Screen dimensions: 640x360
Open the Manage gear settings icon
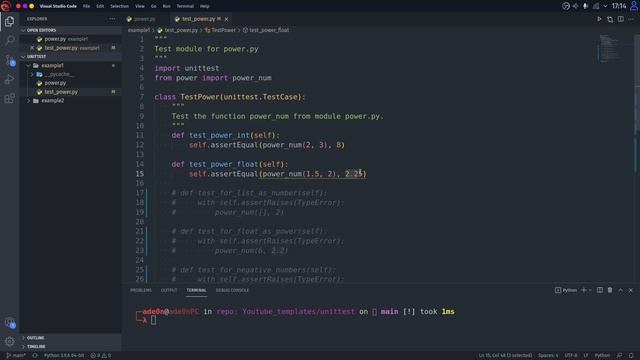point(9,341)
